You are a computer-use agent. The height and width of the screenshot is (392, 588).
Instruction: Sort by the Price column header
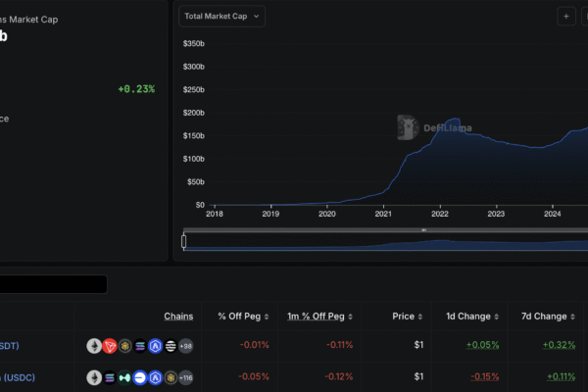403,317
